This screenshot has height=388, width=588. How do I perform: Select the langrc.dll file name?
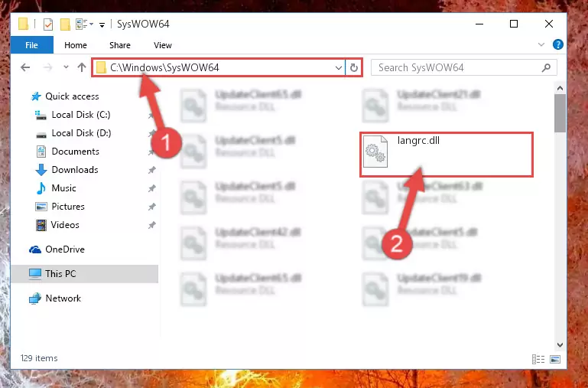point(418,141)
